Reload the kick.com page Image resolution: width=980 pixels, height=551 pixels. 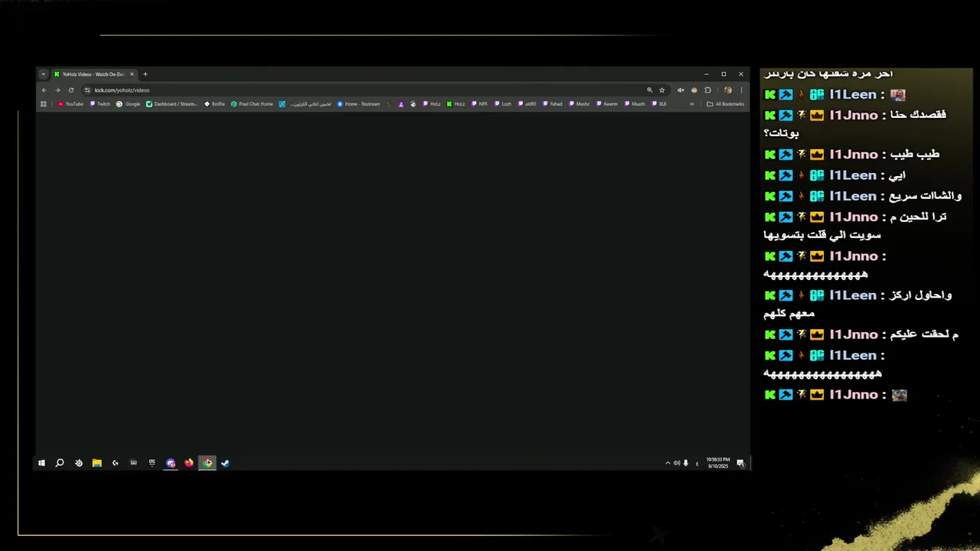pos(71,90)
